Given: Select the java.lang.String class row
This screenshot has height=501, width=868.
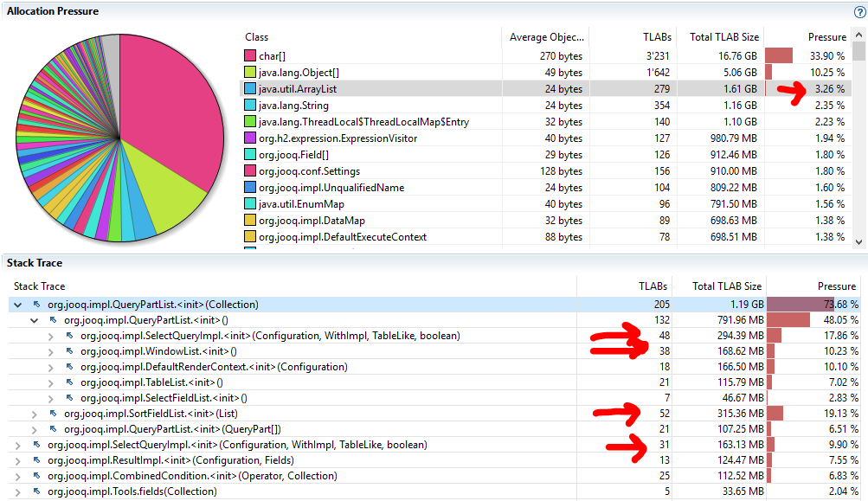Looking at the screenshot, I should tap(303, 105).
